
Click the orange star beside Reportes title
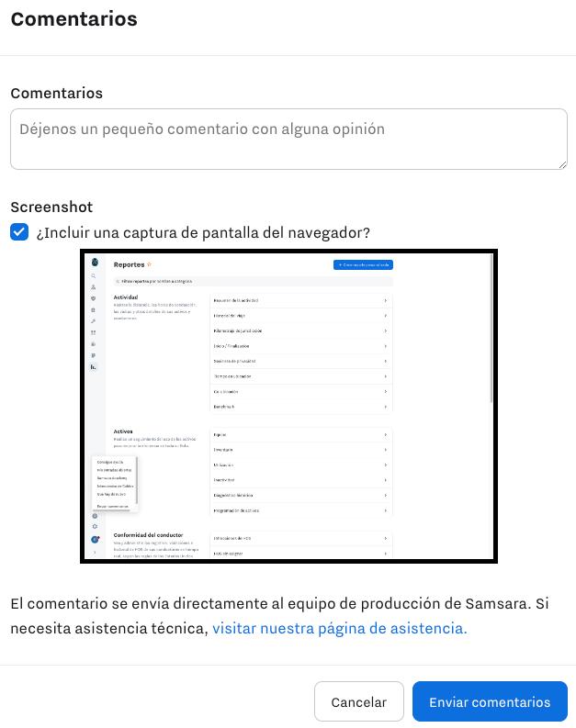pos(149,264)
